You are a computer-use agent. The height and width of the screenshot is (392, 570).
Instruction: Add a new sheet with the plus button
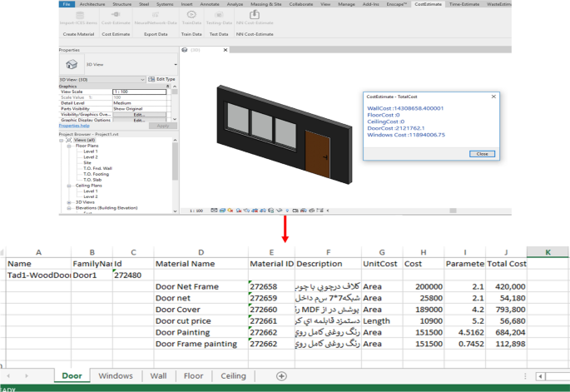pyautogui.click(x=281, y=376)
